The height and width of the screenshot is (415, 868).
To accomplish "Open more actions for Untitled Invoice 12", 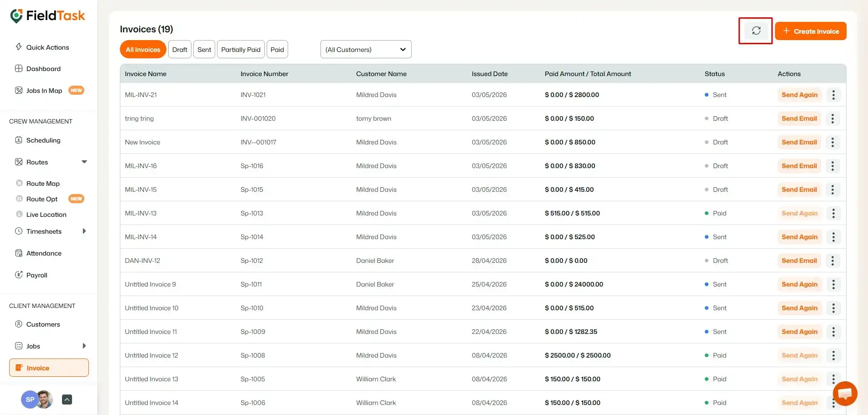I will [x=833, y=355].
